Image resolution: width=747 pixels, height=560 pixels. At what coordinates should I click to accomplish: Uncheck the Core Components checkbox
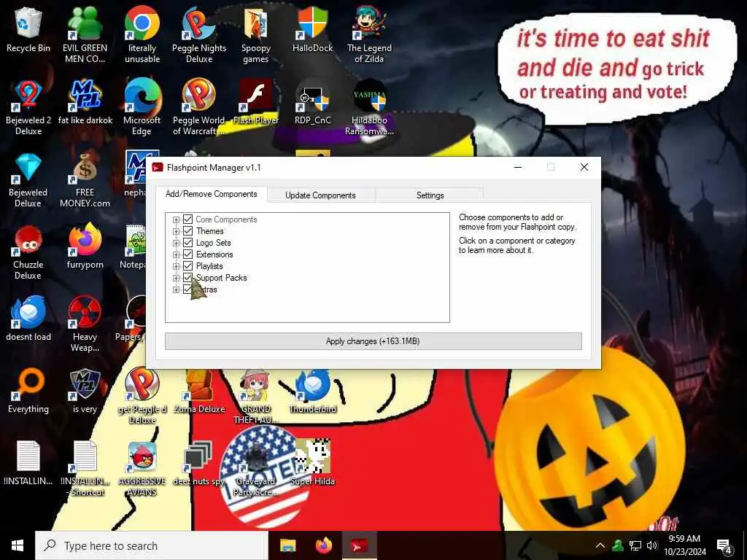point(187,219)
